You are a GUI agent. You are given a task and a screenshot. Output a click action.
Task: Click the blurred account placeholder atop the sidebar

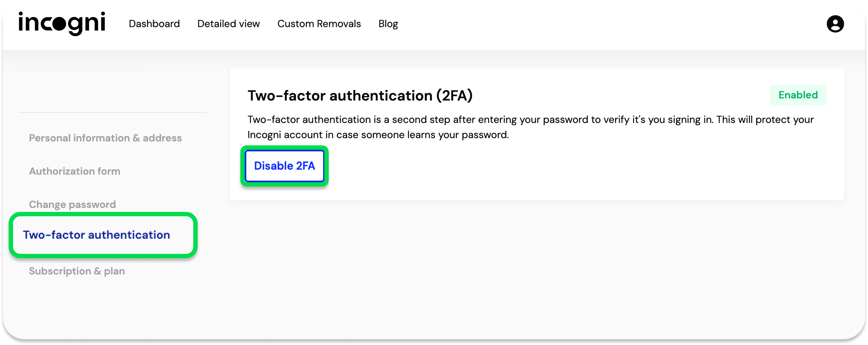(x=80, y=70)
